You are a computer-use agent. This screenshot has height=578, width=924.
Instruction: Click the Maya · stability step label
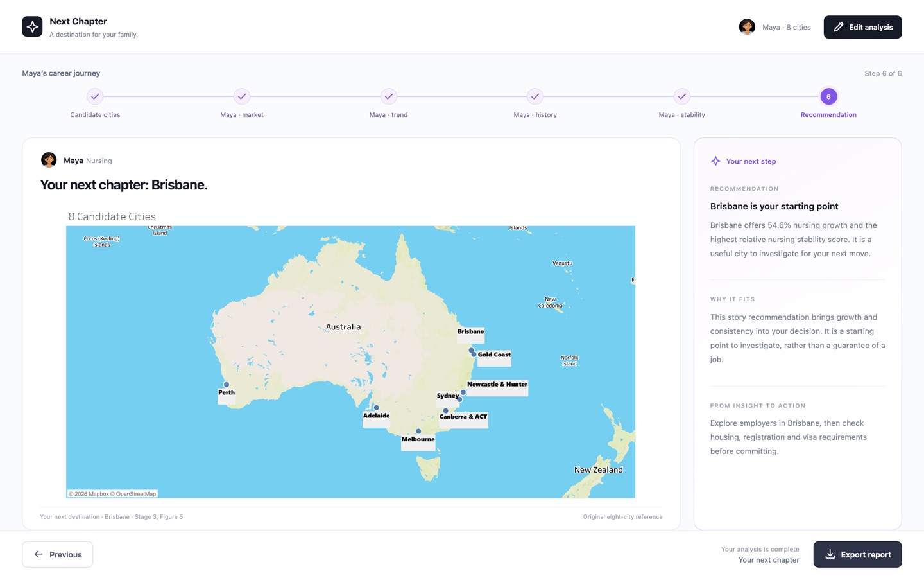click(681, 115)
